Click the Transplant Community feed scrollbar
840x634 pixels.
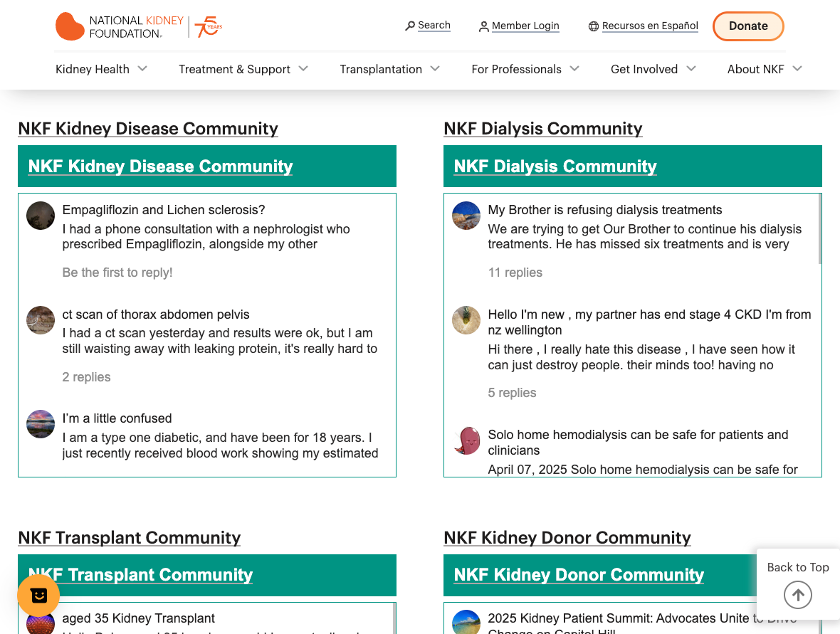(x=394, y=618)
